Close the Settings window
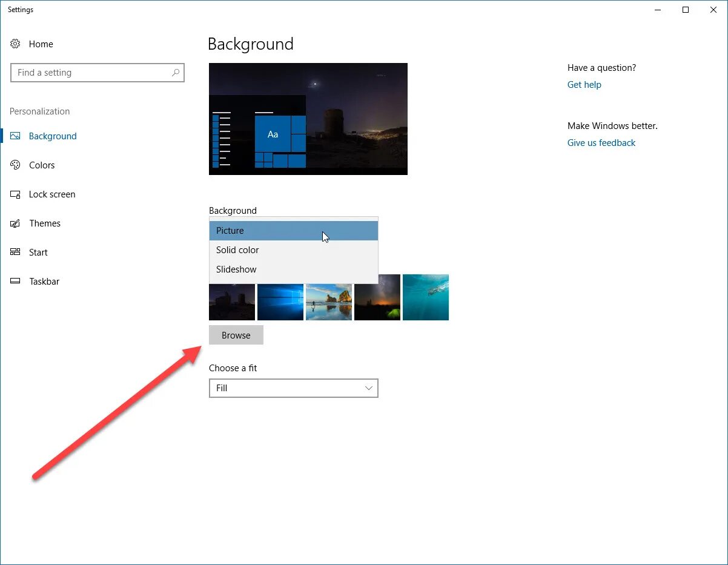The width and height of the screenshot is (728, 565). coord(713,10)
